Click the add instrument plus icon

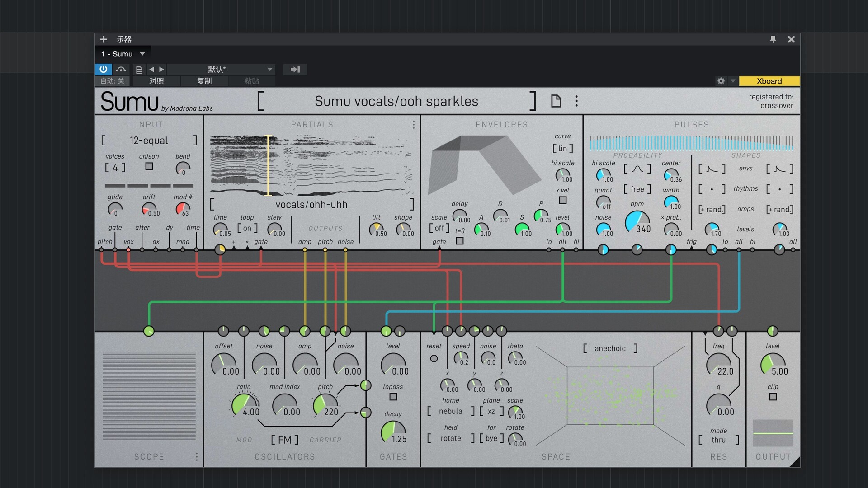(104, 39)
